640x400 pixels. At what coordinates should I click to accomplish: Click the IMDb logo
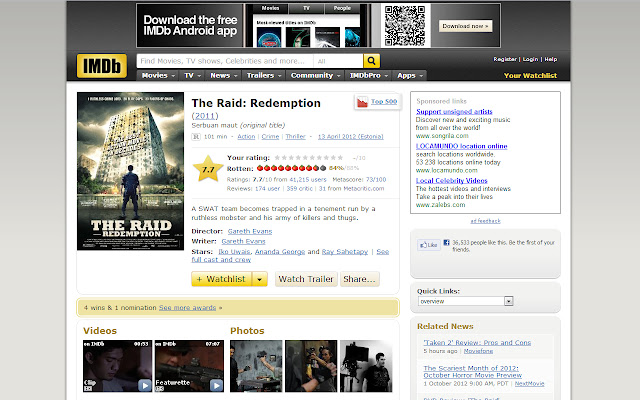point(102,66)
